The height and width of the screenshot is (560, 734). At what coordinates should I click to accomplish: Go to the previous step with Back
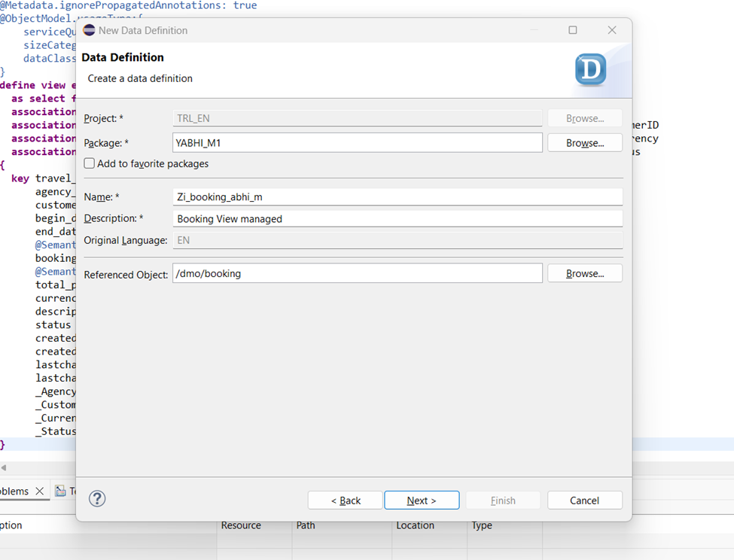pyautogui.click(x=345, y=500)
